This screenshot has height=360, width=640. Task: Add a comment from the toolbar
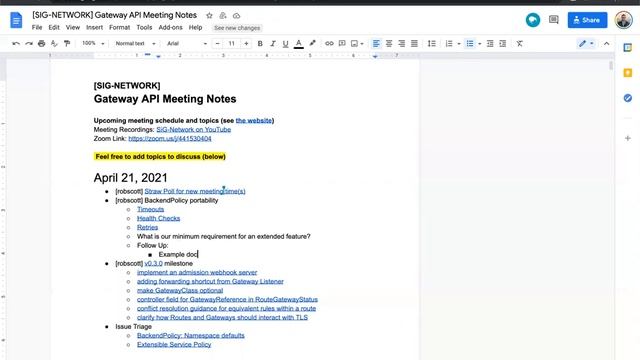[x=342, y=43]
